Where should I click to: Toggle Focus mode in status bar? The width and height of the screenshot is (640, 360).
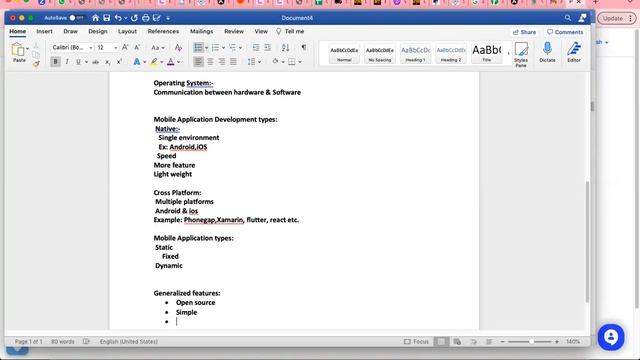tap(416, 342)
